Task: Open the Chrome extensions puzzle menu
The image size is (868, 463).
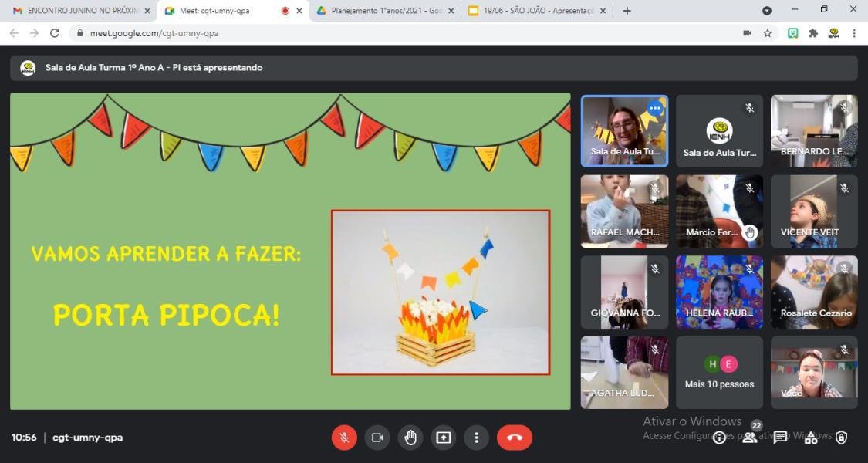Action: pyautogui.click(x=813, y=33)
